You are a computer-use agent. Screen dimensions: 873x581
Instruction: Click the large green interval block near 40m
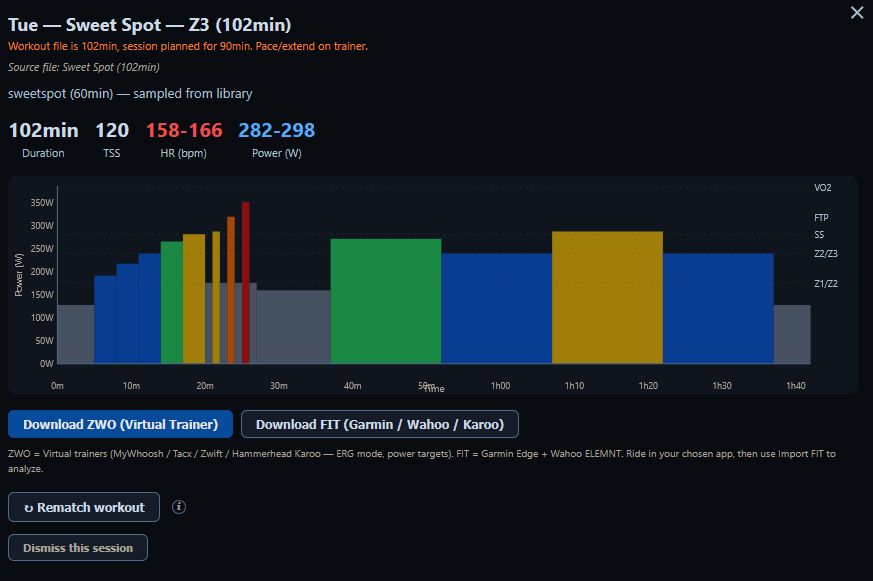click(386, 301)
